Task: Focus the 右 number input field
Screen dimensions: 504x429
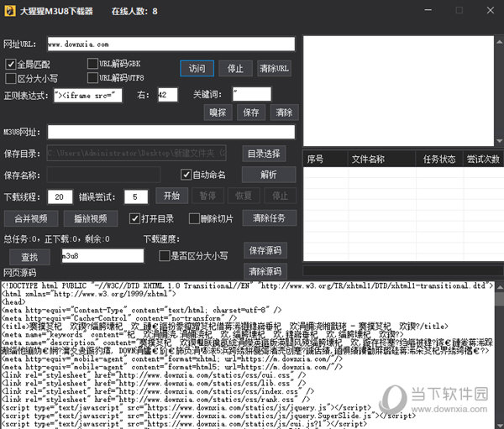Action: pyautogui.click(x=167, y=95)
